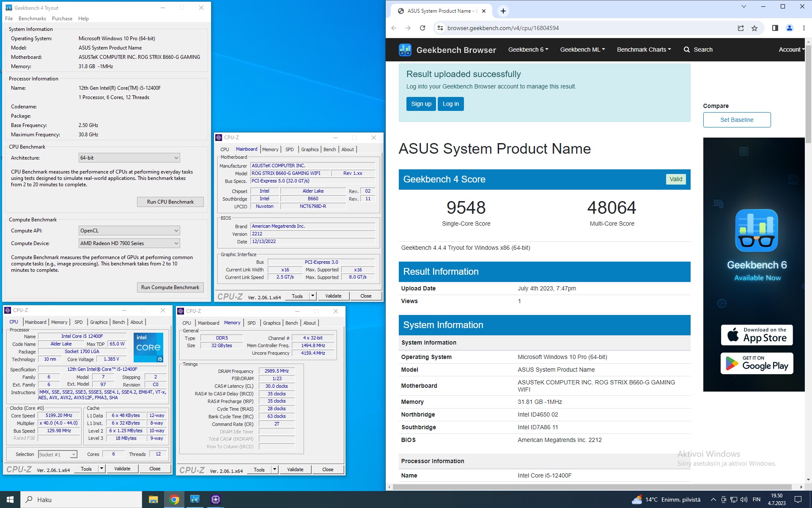Open Compute API OpenCL dropdown

pyautogui.click(x=129, y=231)
